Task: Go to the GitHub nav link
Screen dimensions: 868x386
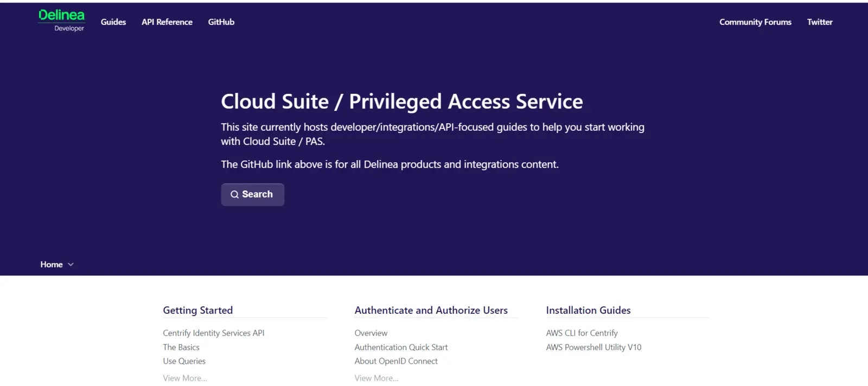Action: coord(221,22)
